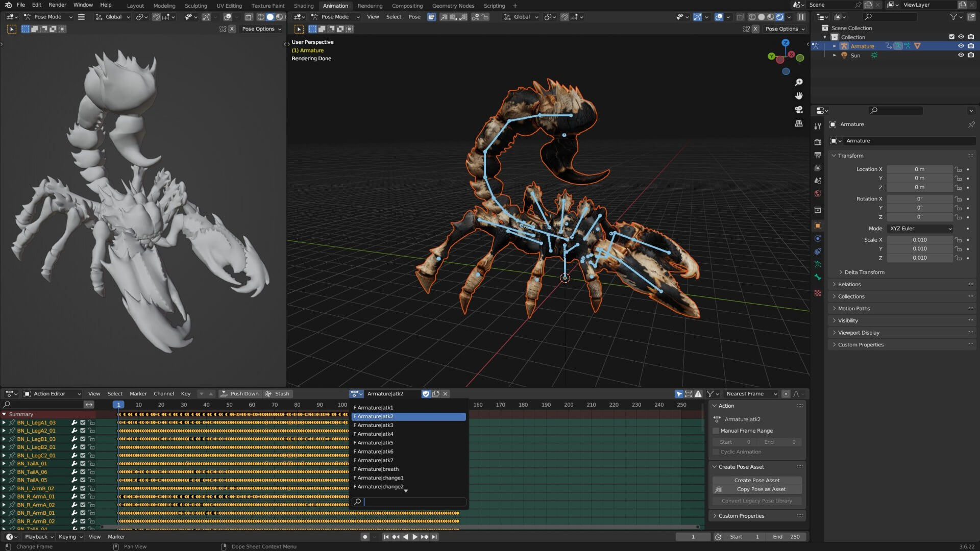Open the Render menu
980x551 pixels.
point(57,5)
